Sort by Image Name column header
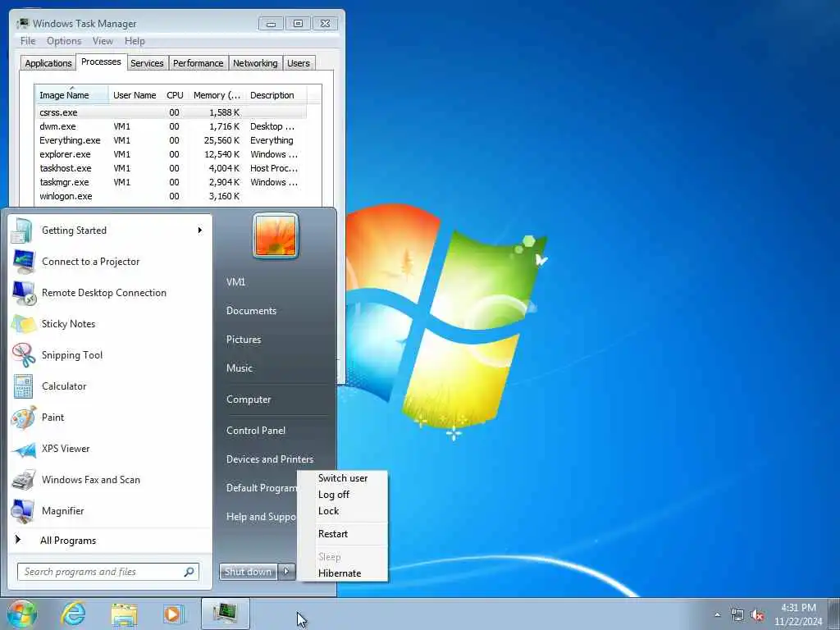This screenshot has width=840, height=630. (72, 95)
